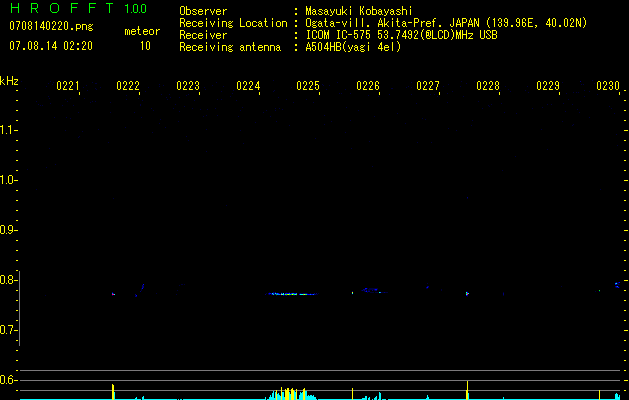The width and height of the screenshot is (629, 400).
Task: Click the 0230 time marker
Action: click(608, 86)
